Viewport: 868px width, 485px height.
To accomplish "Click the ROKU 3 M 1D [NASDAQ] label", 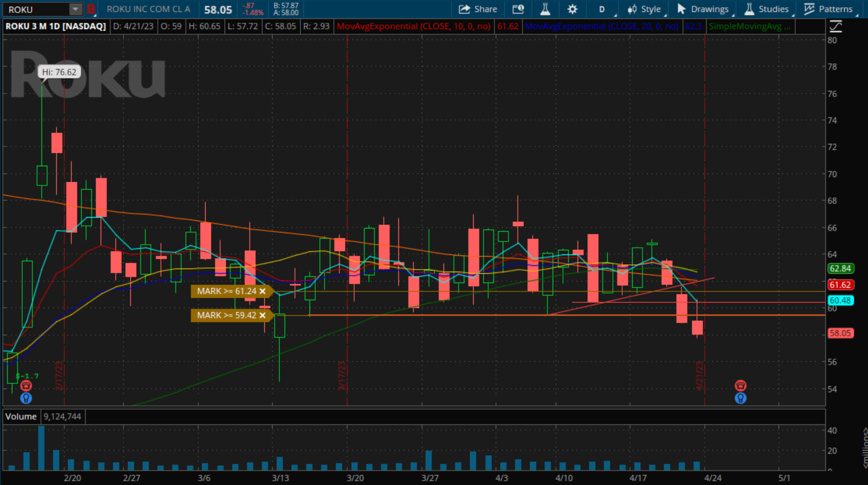I will [x=56, y=26].
